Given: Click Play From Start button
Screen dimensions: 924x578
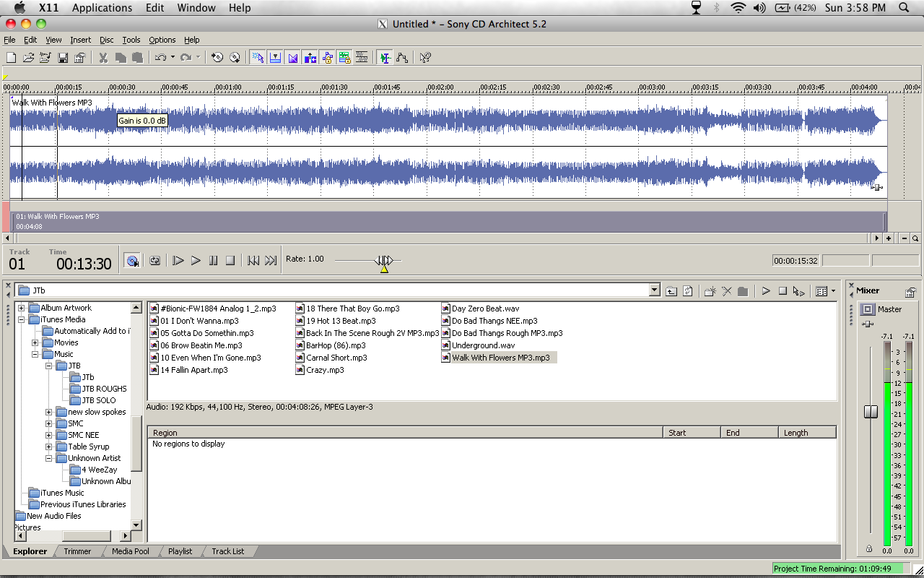Looking at the screenshot, I should click(178, 261).
